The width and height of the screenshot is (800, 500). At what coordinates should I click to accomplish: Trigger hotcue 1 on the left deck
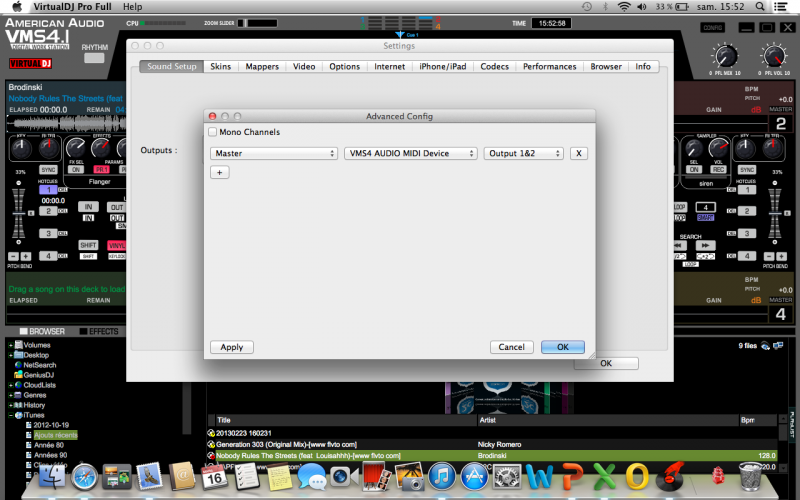[x=48, y=190]
